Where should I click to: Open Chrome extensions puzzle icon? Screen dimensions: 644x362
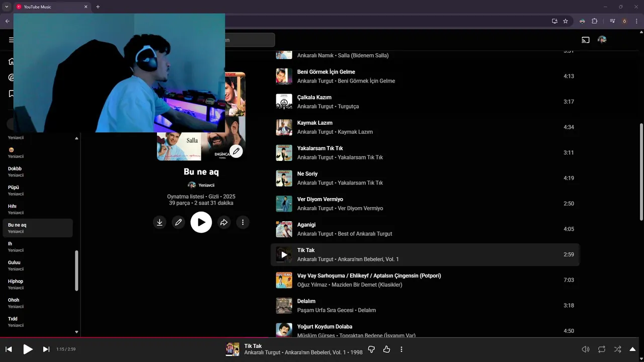(595, 21)
